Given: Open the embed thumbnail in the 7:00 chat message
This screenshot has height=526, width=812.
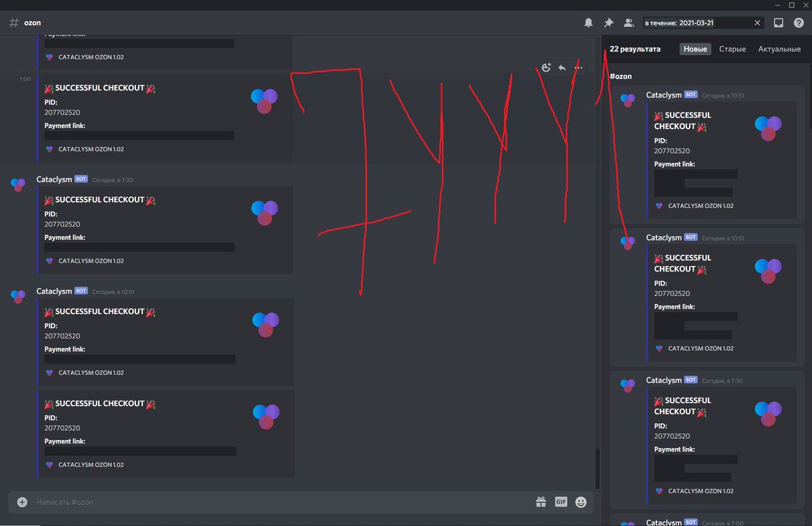Looking at the screenshot, I should 265,101.
